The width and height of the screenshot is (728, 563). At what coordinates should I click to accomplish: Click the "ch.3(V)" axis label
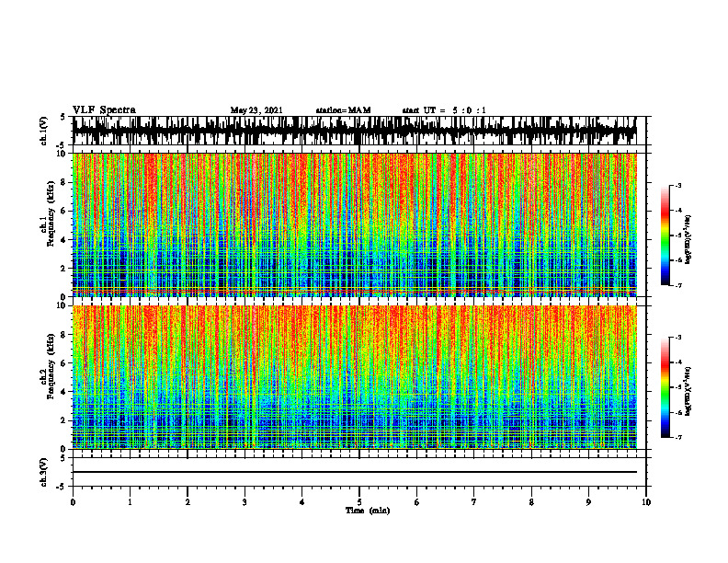tap(44, 472)
